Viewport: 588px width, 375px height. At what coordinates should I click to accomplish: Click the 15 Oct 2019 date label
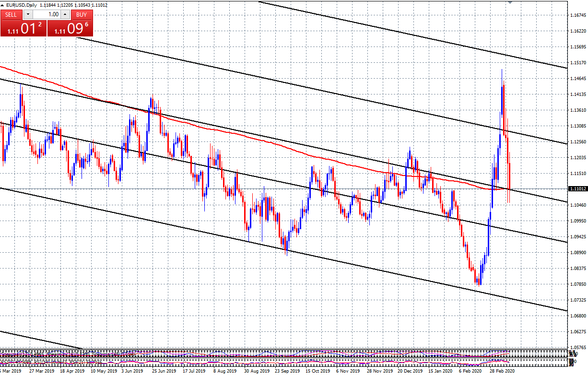(x=318, y=371)
